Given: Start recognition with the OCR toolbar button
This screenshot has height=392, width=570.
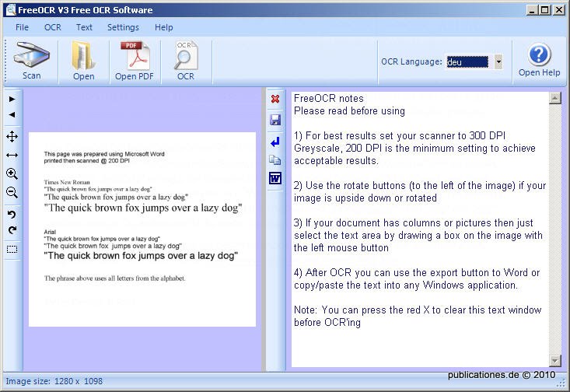Looking at the screenshot, I should coord(186,61).
